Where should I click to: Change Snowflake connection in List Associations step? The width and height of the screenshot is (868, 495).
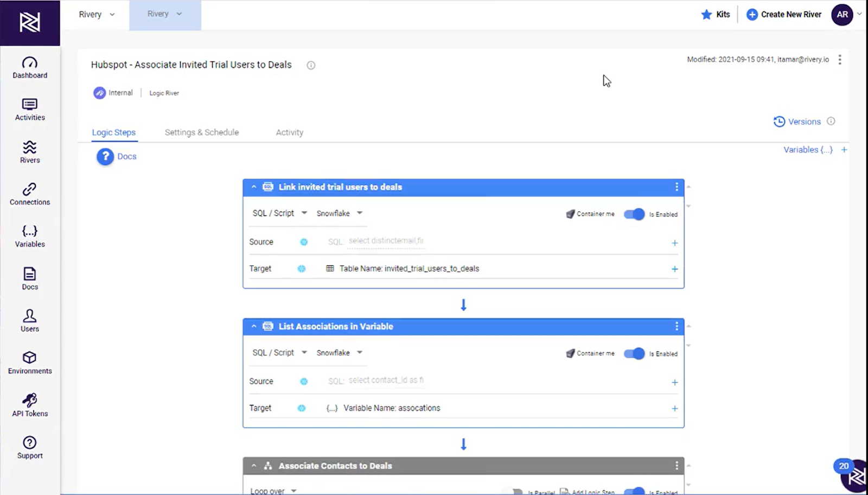pyautogui.click(x=340, y=353)
